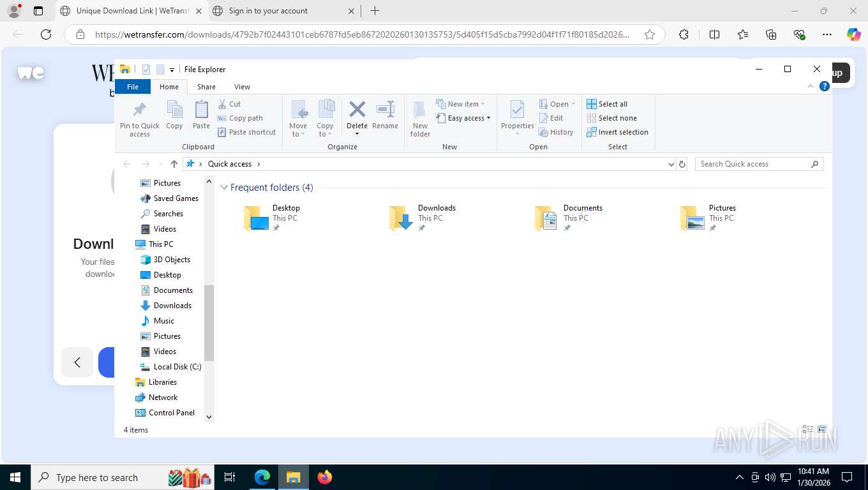This screenshot has width=868, height=490.
Task: Click Invert selection in ribbon
Action: point(617,132)
